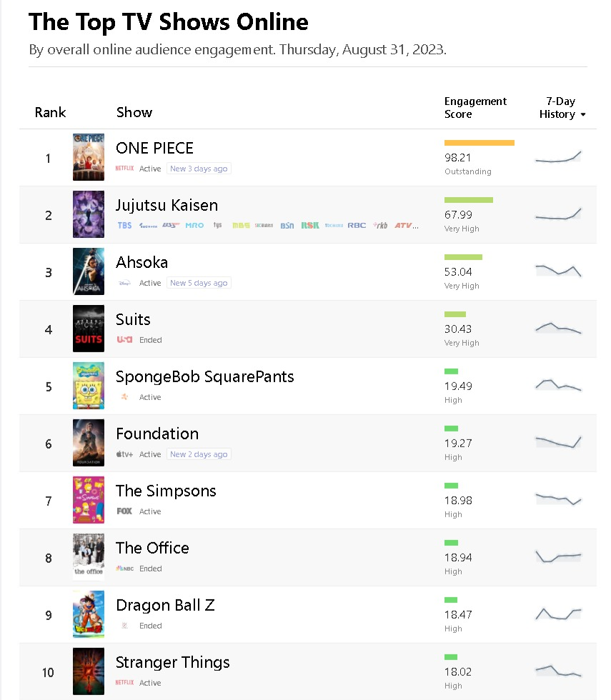Viewport: 611px width, 700px height.
Task: Click the USA network logo under Suits
Action: point(124,340)
